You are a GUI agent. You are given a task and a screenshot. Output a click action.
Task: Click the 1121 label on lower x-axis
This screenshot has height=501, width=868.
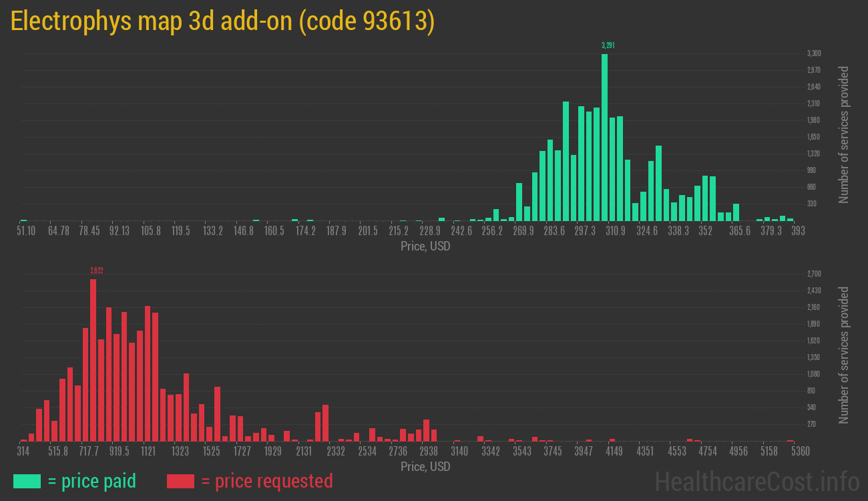point(148,452)
